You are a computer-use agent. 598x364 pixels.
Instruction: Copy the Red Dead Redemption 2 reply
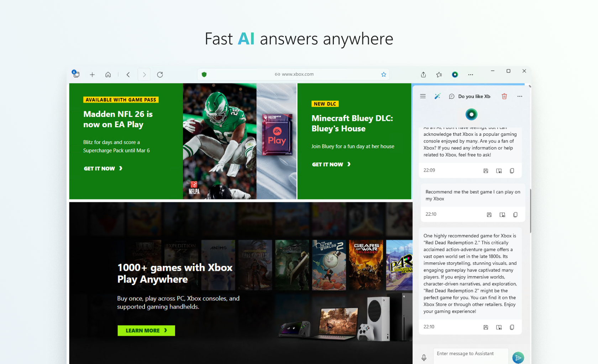coord(512,327)
